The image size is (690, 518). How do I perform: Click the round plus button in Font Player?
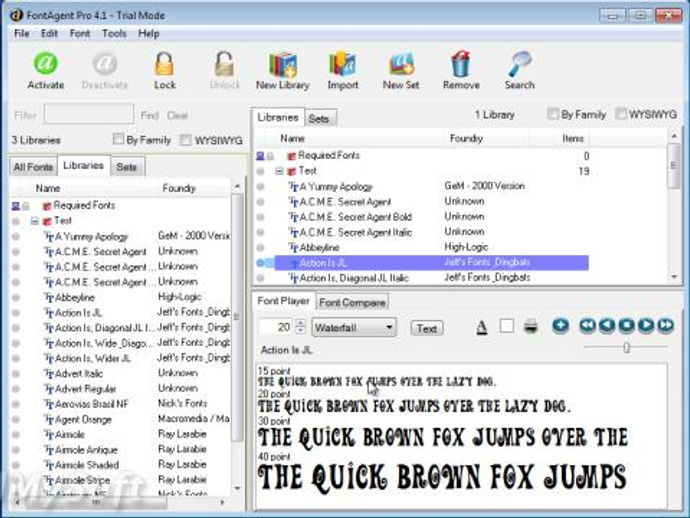560,326
